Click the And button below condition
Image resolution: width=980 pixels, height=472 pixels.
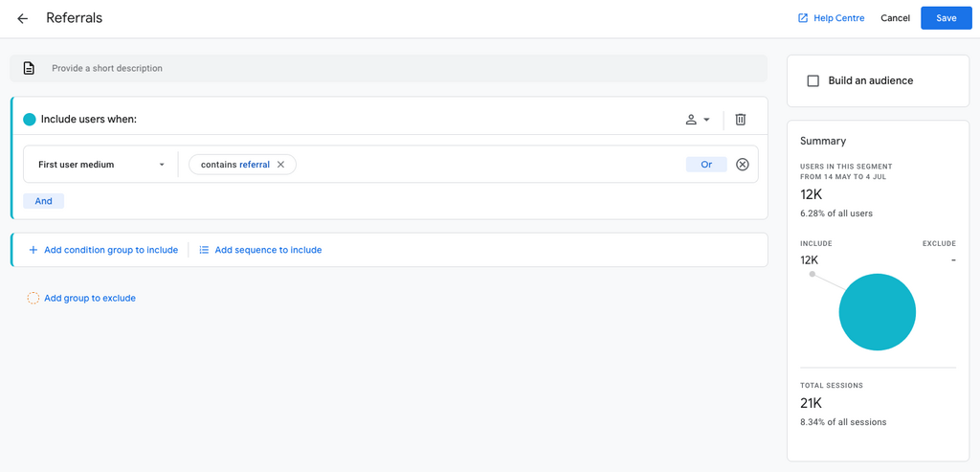tap(44, 201)
